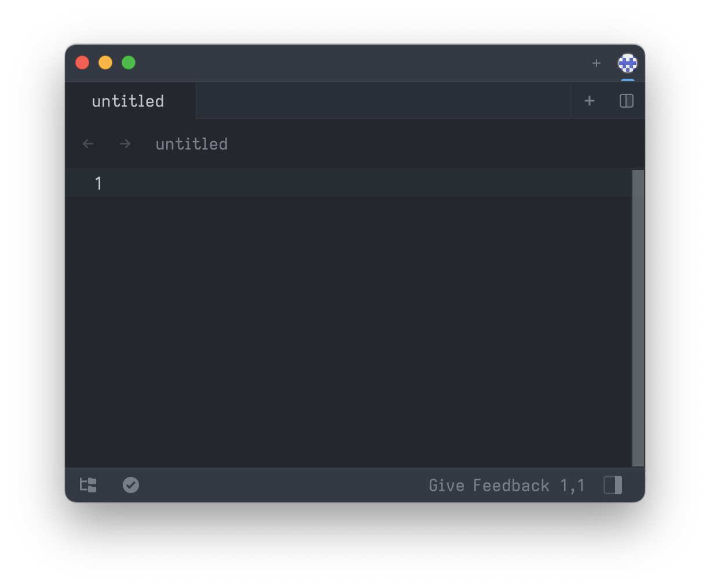
Task: Click the highlighted active line in the editor
Action: click(290, 183)
